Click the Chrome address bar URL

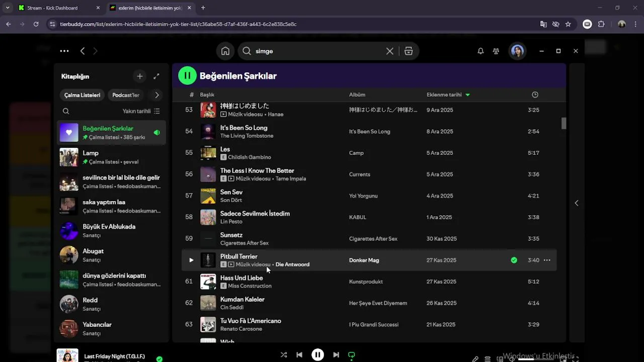coord(178,24)
